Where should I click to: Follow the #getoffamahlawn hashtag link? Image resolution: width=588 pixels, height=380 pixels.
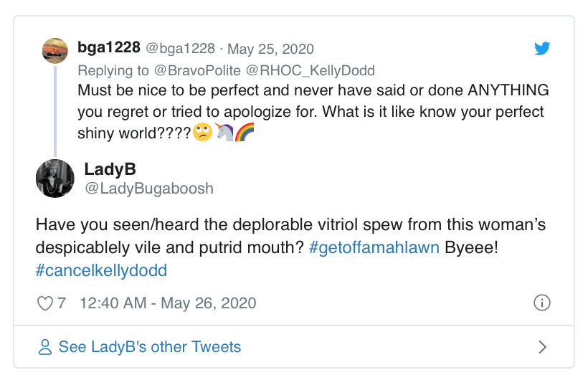click(x=374, y=250)
